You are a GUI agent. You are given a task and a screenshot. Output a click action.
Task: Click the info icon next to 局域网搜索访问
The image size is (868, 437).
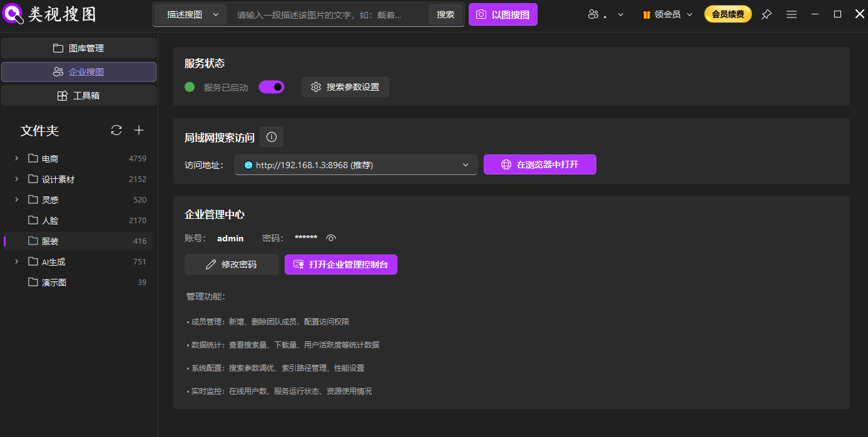pyautogui.click(x=271, y=136)
